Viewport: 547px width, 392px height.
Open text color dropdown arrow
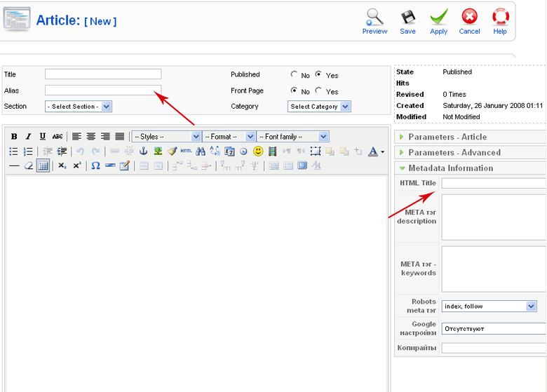(x=382, y=151)
